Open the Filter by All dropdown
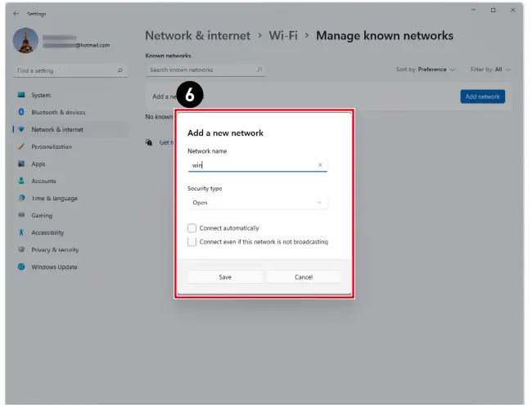 click(491, 69)
